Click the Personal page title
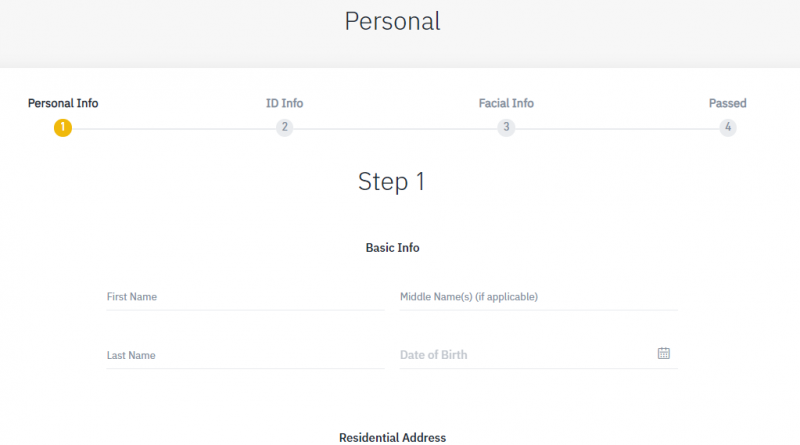Image resolution: width=800 pixels, height=445 pixels. click(x=392, y=21)
